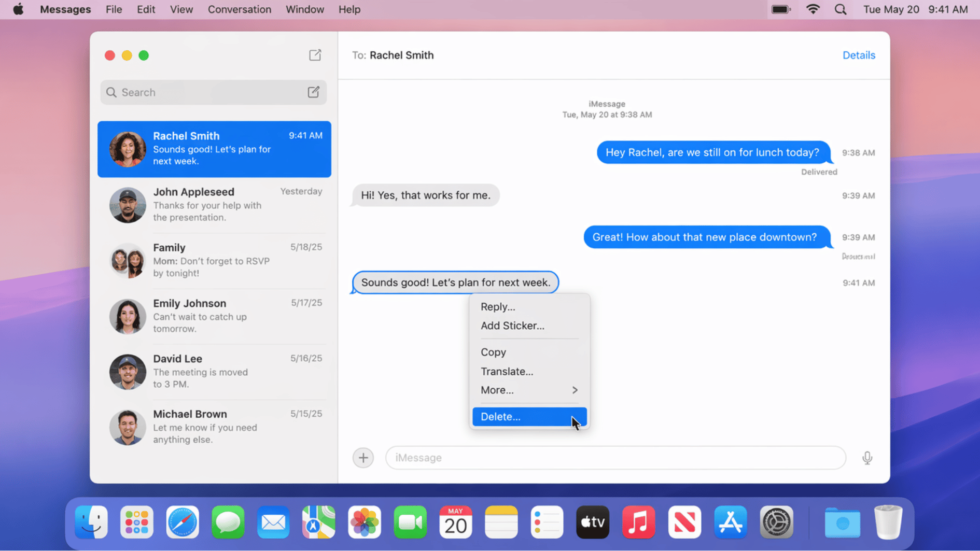
Task: Open the Window menu
Action: 305,9
